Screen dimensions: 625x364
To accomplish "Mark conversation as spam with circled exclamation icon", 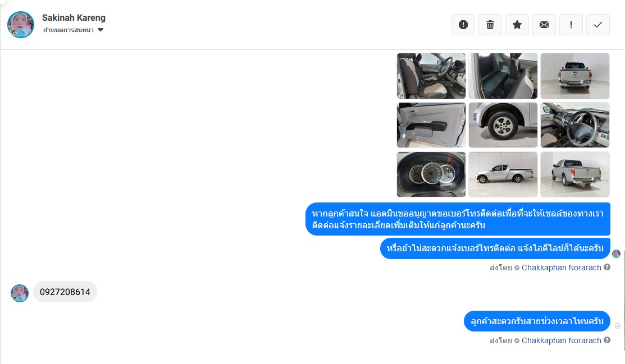I will click(x=463, y=25).
